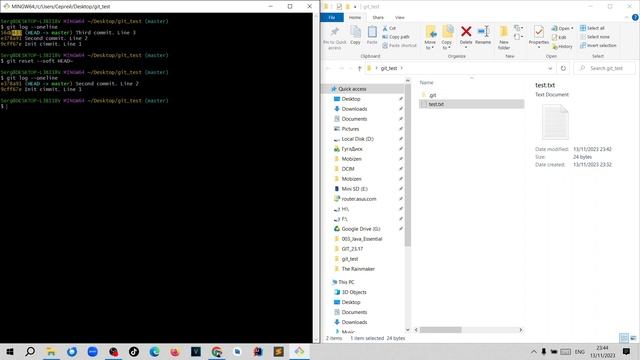Click ENG language indicator in tray
640x360 pixels.
(580, 351)
